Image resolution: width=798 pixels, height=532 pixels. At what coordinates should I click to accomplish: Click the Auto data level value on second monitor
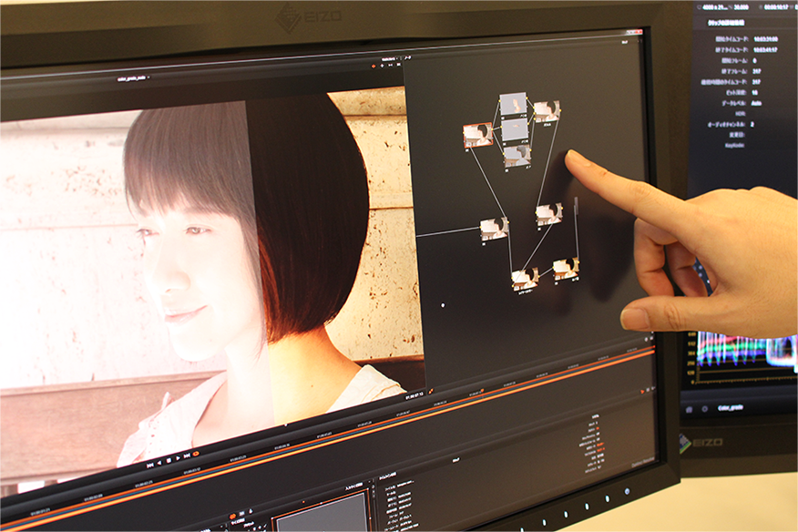point(756,103)
